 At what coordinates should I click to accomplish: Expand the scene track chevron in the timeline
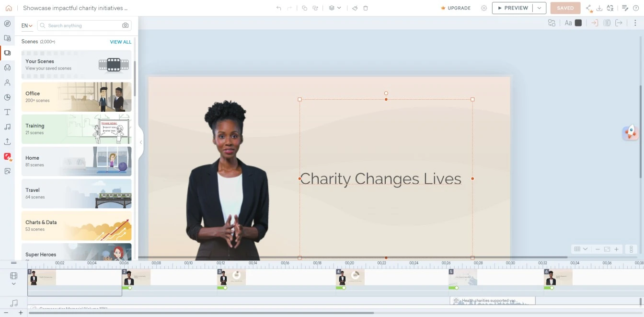click(13, 283)
